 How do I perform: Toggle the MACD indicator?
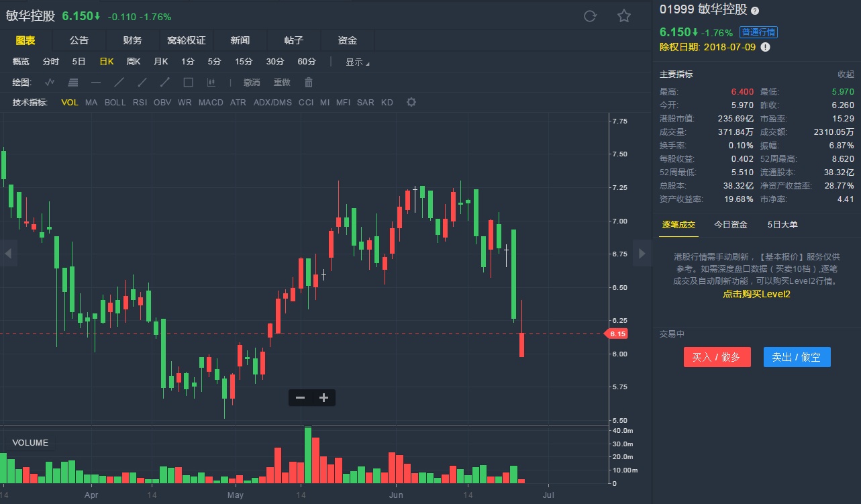[211, 103]
